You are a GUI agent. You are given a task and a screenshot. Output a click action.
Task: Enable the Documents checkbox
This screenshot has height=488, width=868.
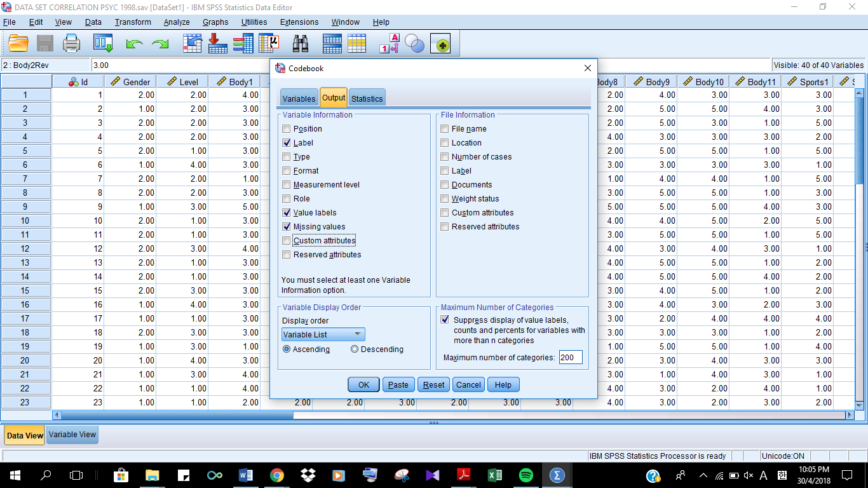point(445,185)
